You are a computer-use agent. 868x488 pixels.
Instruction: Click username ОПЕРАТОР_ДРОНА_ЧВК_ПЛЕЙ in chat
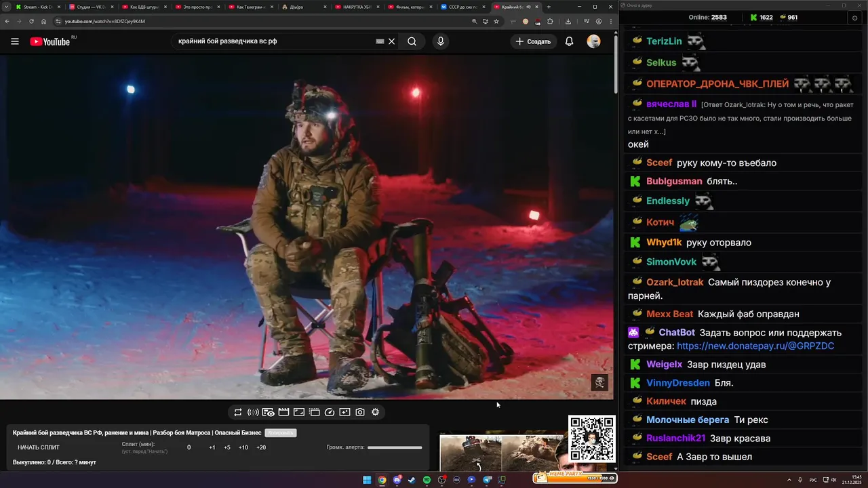coord(717,84)
